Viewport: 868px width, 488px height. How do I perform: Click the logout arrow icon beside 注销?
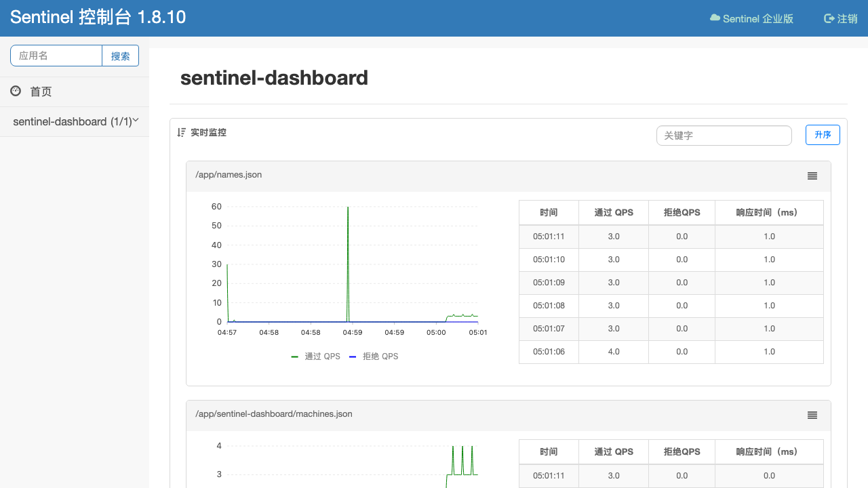click(829, 18)
